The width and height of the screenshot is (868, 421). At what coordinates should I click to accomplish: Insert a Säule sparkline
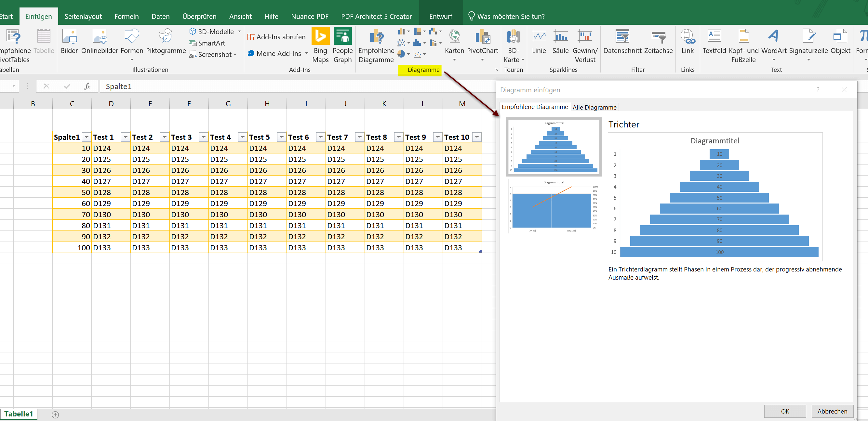[560, 42]
